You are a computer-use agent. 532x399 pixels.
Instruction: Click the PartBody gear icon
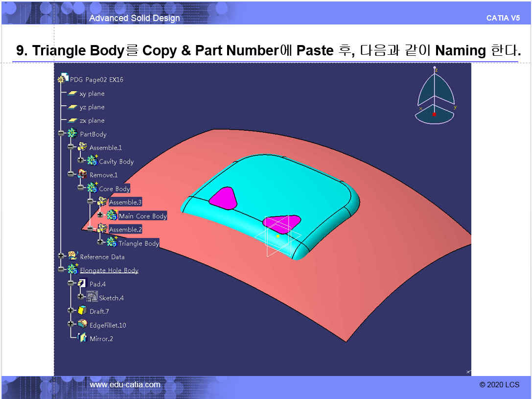[72, 134]
